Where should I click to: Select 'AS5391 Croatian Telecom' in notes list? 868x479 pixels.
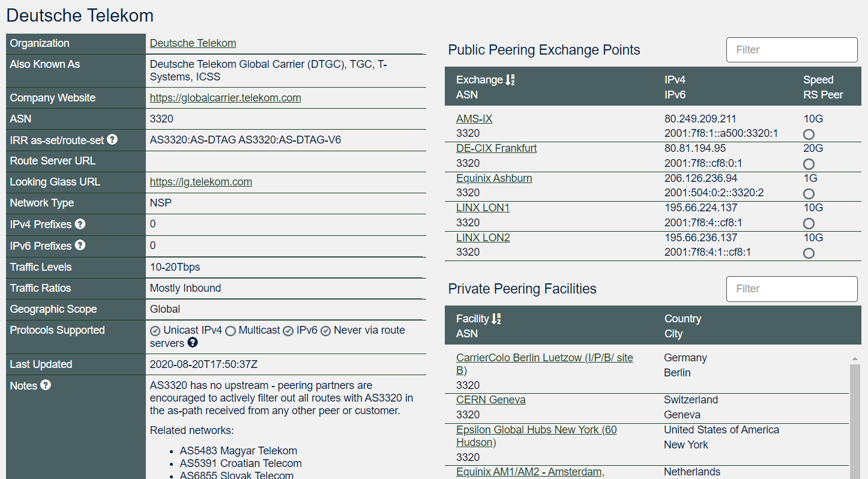coord(241,463)
